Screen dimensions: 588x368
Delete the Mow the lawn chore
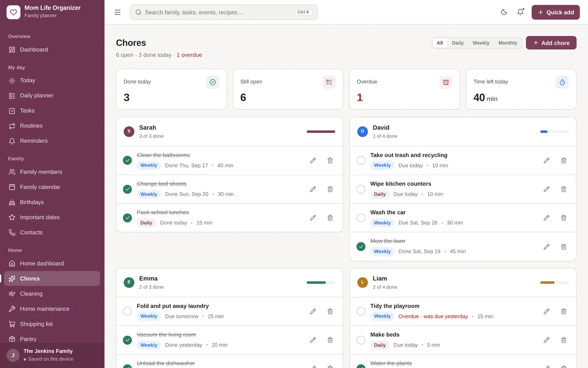pyautogui.click(x=564, y=246)
